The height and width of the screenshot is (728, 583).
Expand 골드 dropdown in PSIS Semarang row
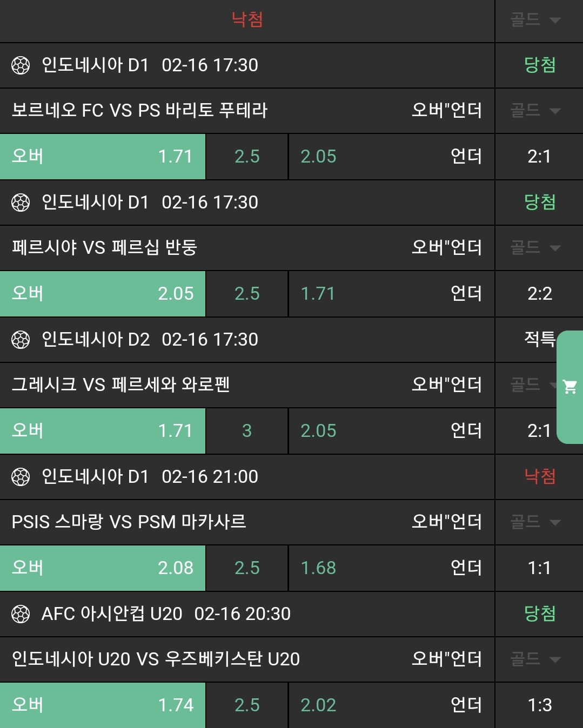point(535,522)
